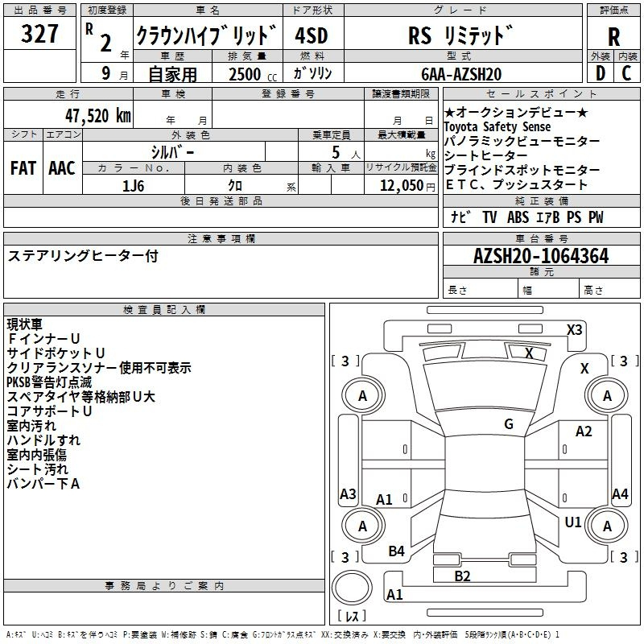Click the model code 6AA-AZSH20
This screenshot has width=644, height=644.
pos(461,74)
